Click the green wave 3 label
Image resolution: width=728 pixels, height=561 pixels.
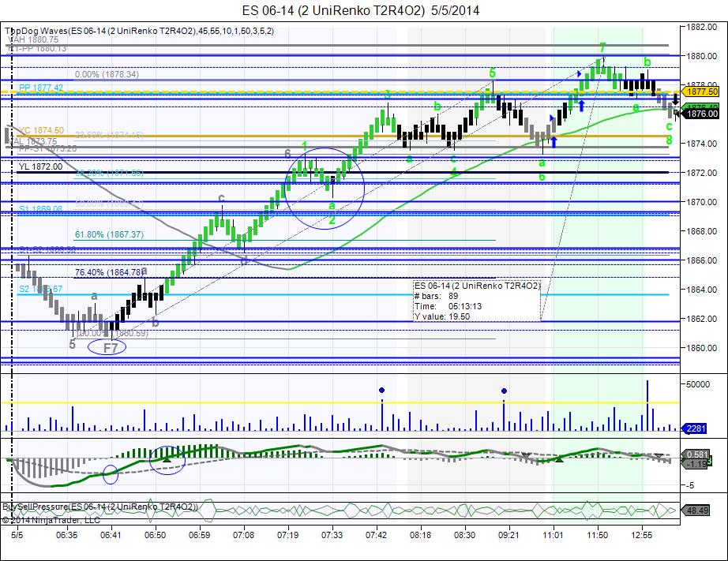click(387, 95)
